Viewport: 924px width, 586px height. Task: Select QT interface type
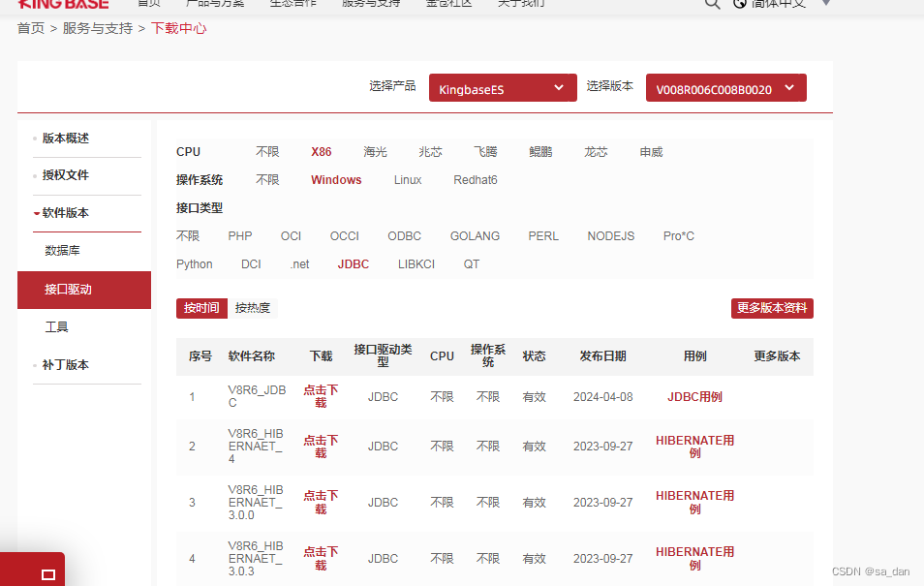[472, 264]
